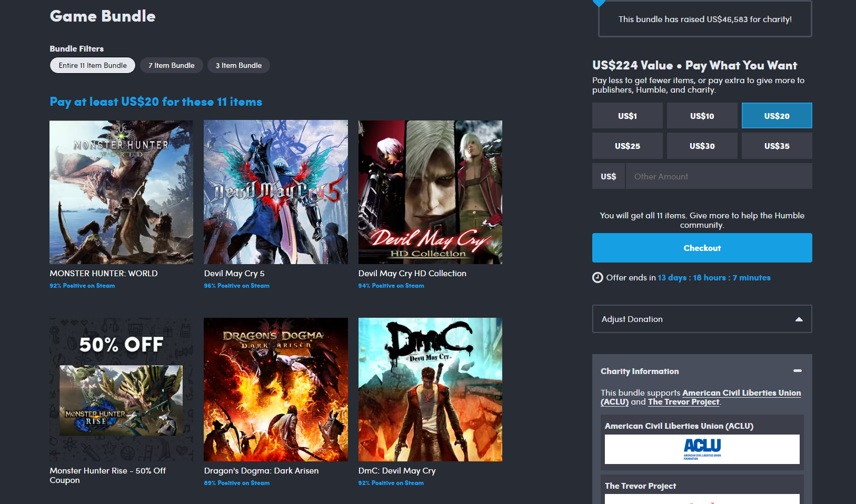This screenshot has height=504, width=856.
Task: Click 96% Positive on Steam rating
Action: tap(236, 286)
